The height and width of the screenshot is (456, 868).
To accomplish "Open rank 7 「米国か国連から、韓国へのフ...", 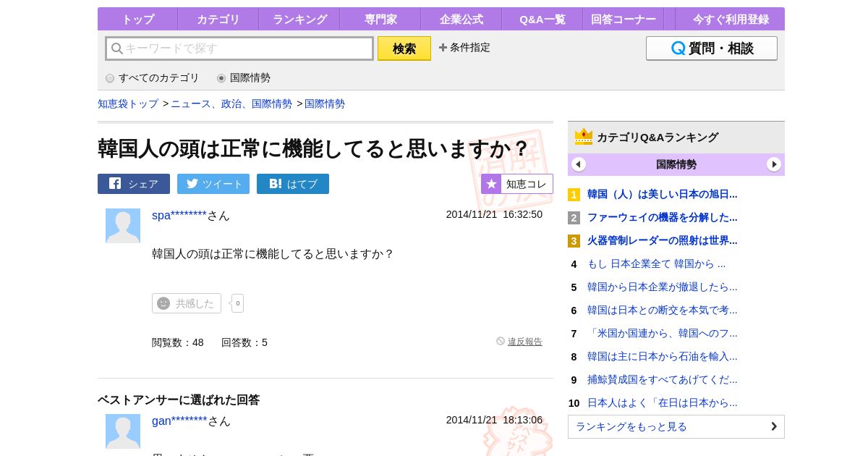I will [x=662, y=333].
